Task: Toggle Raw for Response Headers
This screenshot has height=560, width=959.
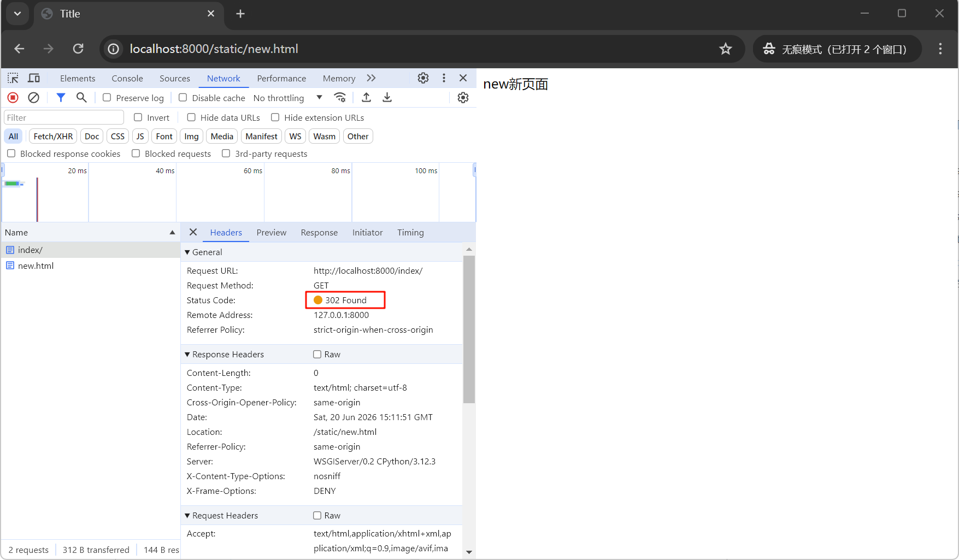Action: pos(317,354)
